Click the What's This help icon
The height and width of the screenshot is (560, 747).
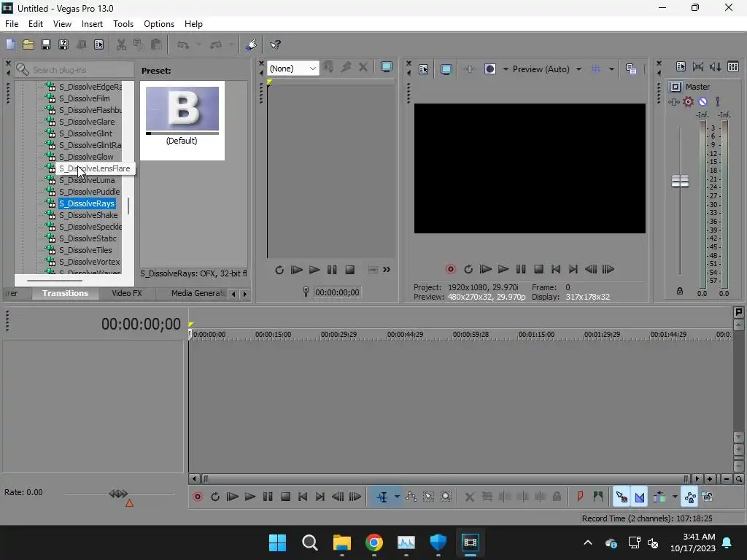point(275,44)
